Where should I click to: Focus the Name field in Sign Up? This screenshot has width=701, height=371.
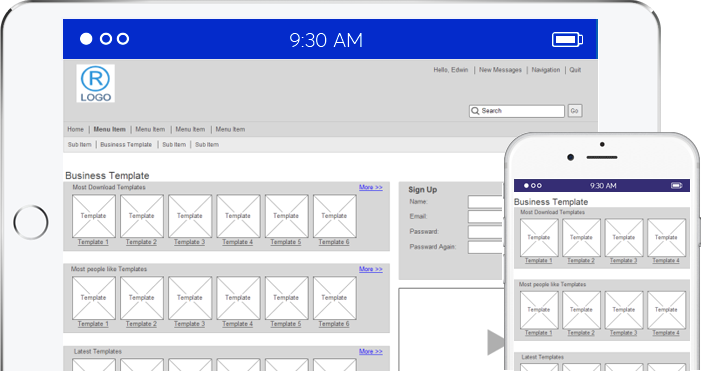click(x=486, y=202)
